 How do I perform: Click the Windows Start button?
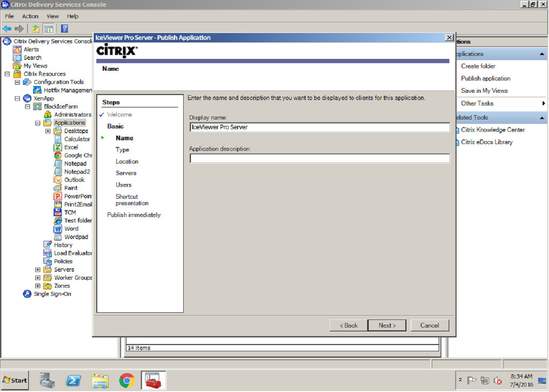point(15,381)
